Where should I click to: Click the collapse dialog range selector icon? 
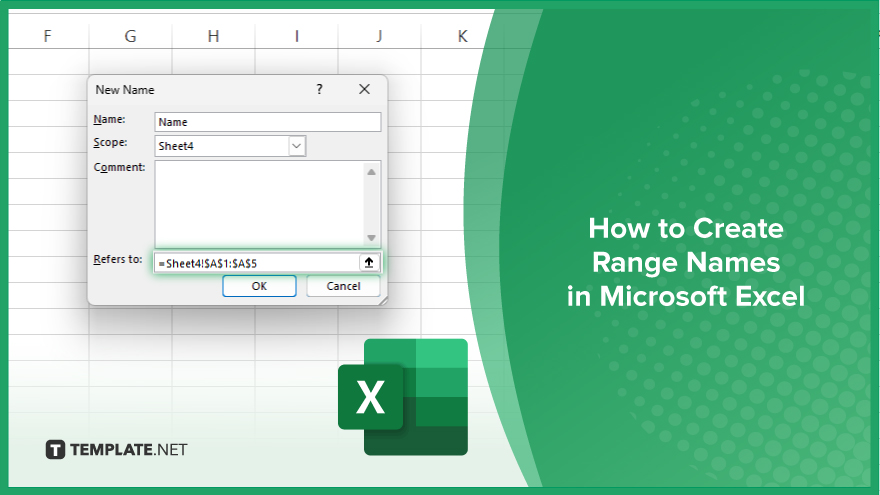(369, 263)
